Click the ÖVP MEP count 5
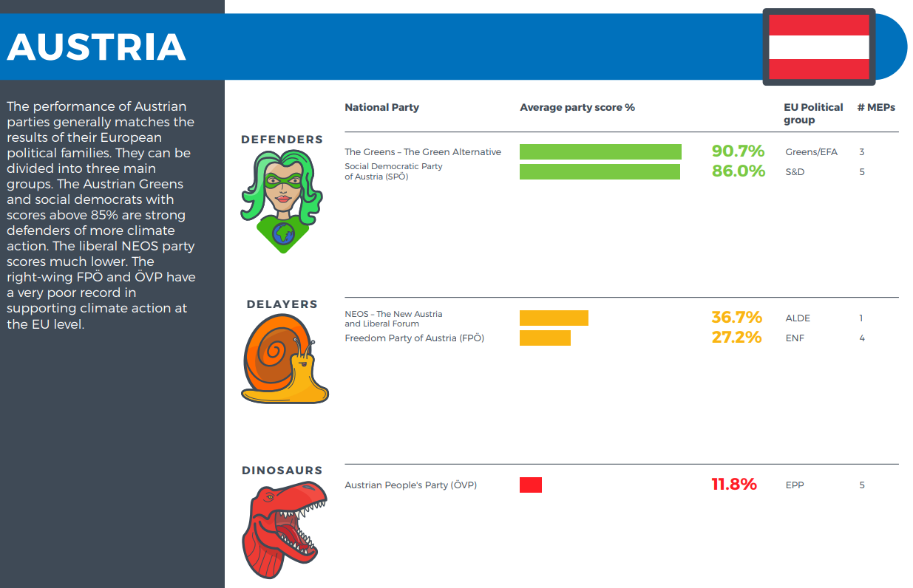913x588 pixels. coord(862,485)
